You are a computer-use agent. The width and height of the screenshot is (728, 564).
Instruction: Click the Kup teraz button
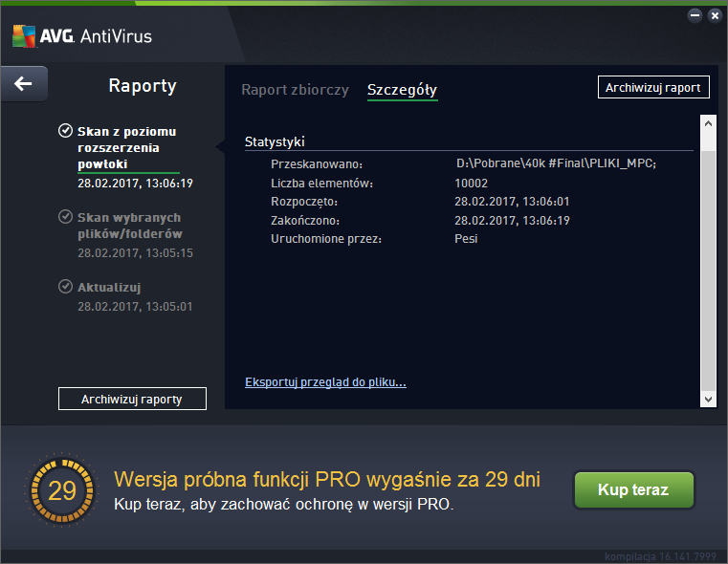pos(633,489)
